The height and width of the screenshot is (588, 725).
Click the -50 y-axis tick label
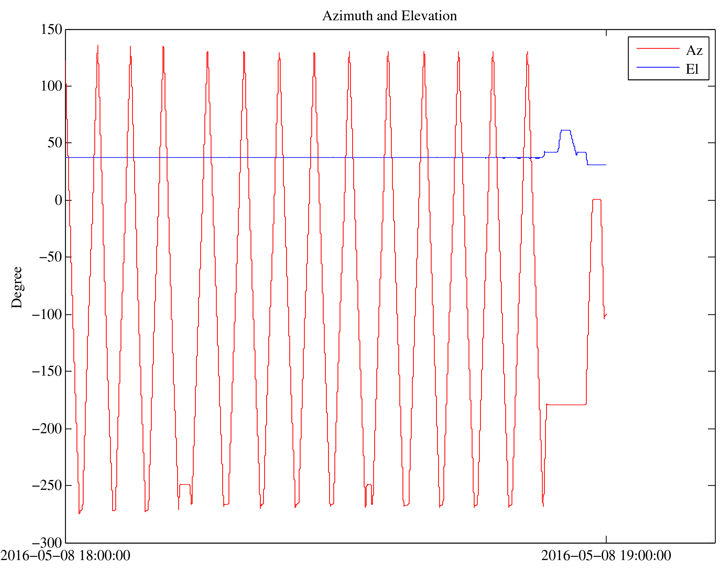click(50, 257)
